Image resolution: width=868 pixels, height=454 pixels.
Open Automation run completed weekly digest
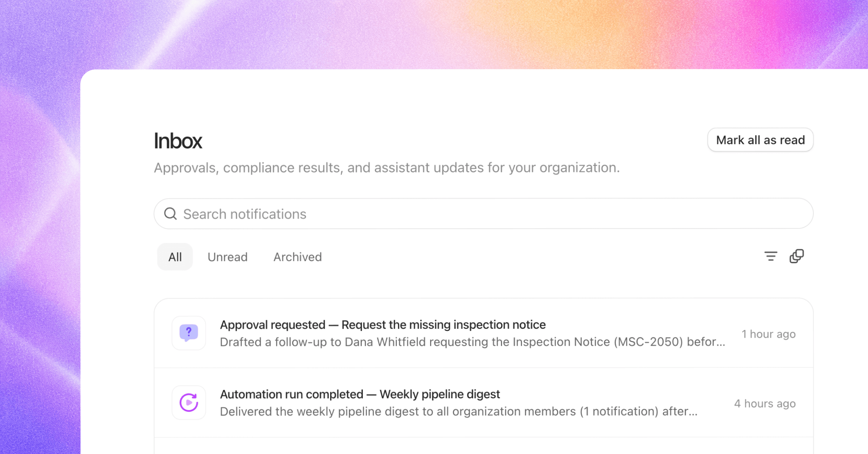(x=484, y=403)
